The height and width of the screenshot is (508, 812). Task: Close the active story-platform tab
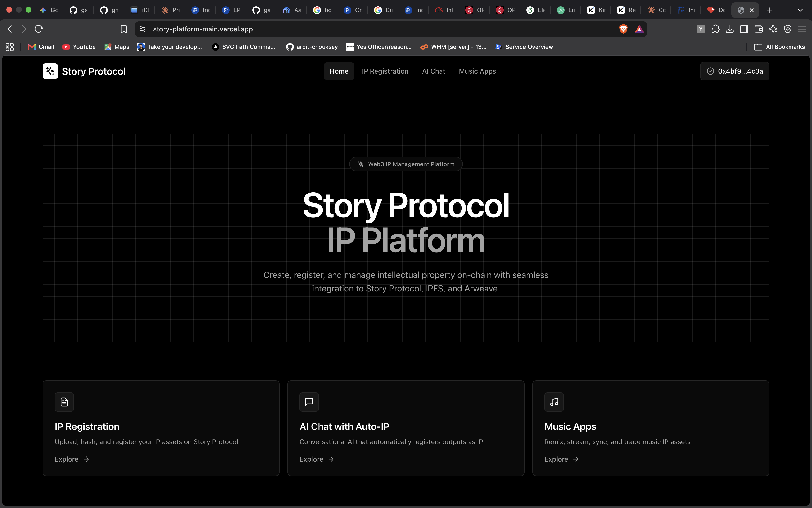752,10
